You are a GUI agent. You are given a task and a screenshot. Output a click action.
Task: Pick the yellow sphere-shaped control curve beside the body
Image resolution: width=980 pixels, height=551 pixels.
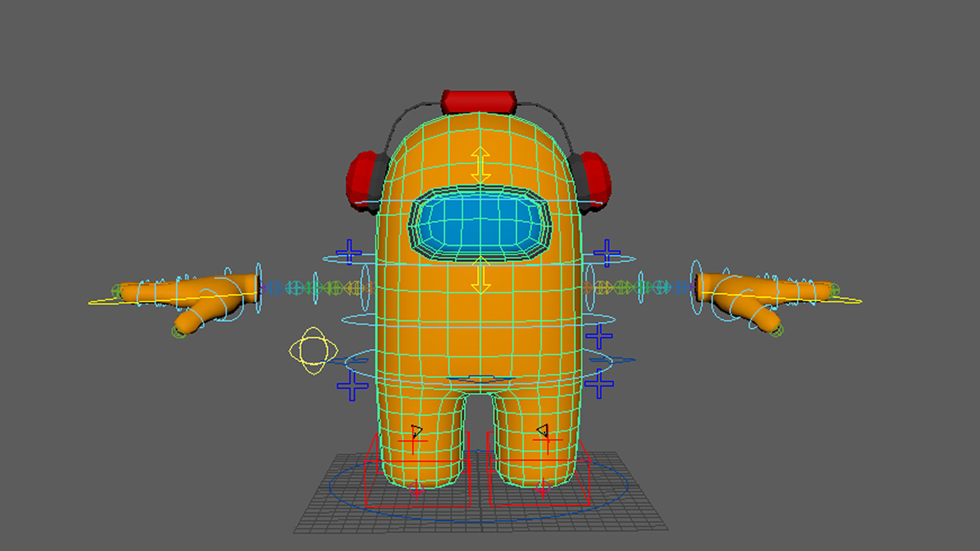(313, 350)
